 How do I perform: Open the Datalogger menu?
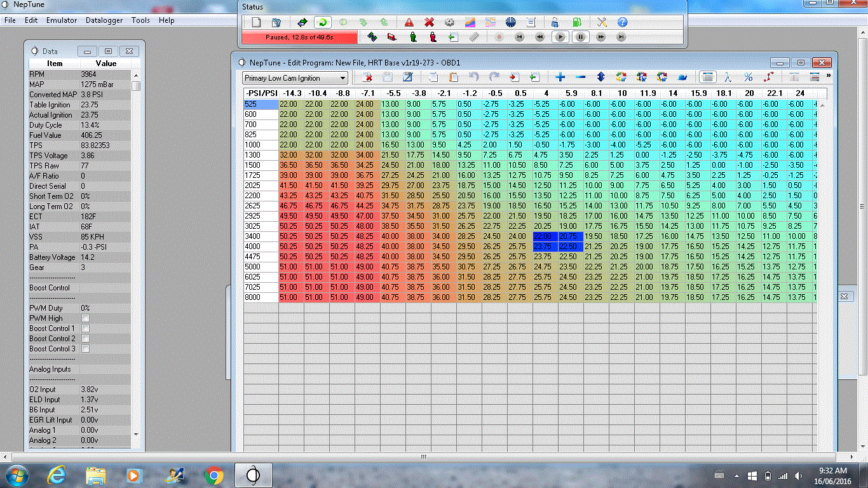[104, 20]
